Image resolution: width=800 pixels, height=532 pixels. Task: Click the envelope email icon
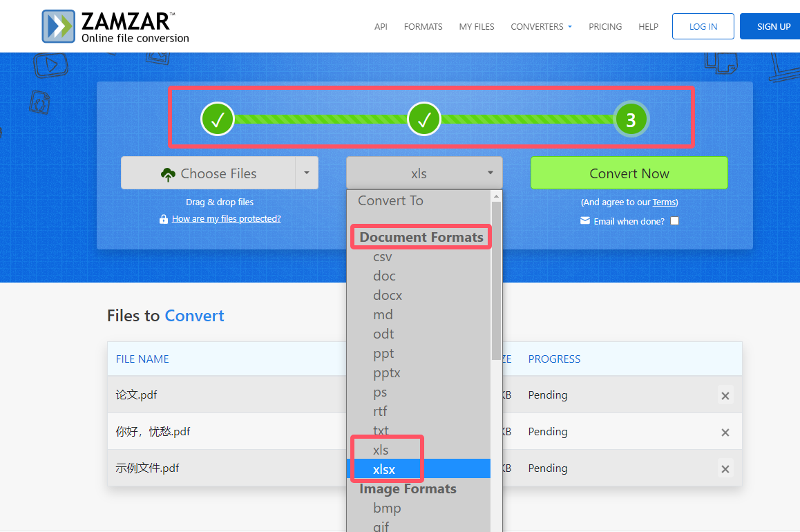[585, 220]
